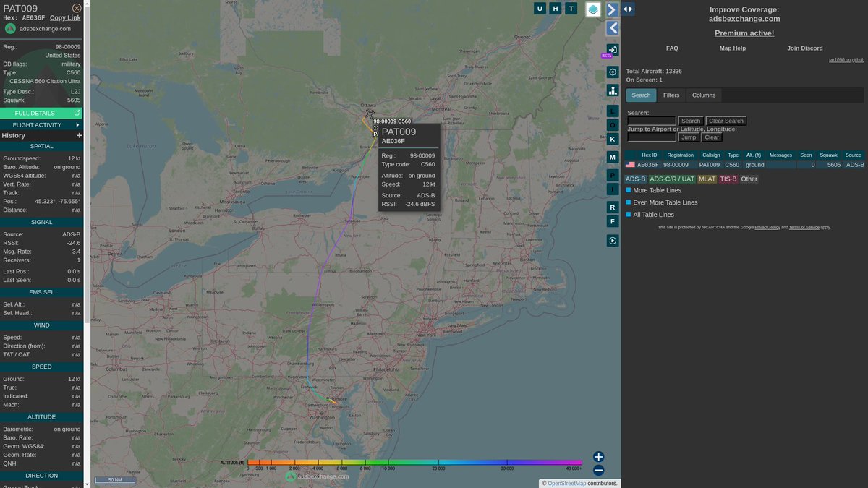Toggle the P map option button
Screen dimensions: 868x488
pyautogui.click(x=613, y=175)
